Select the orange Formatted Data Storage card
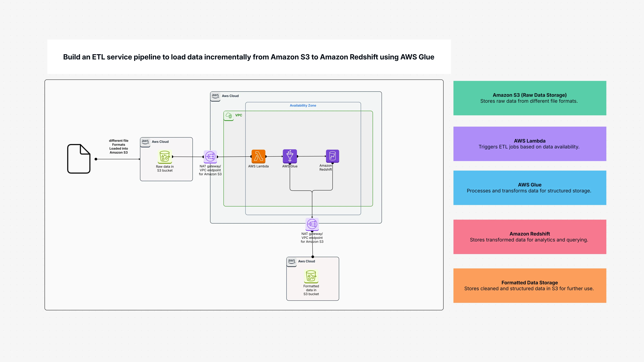Screen dimensions: 644x362 point(530,285)
